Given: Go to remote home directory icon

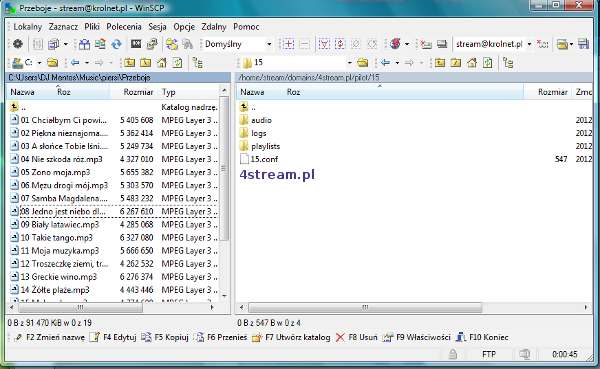Looking at the screenshot, I should tap(472, 62).
